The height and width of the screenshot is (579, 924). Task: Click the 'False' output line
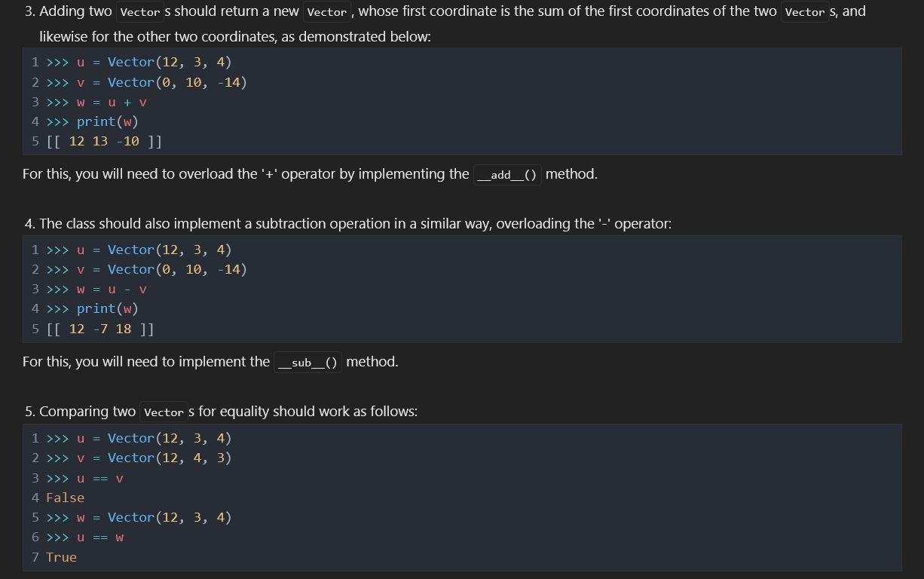pyautogui.click(x=65, y=498)
